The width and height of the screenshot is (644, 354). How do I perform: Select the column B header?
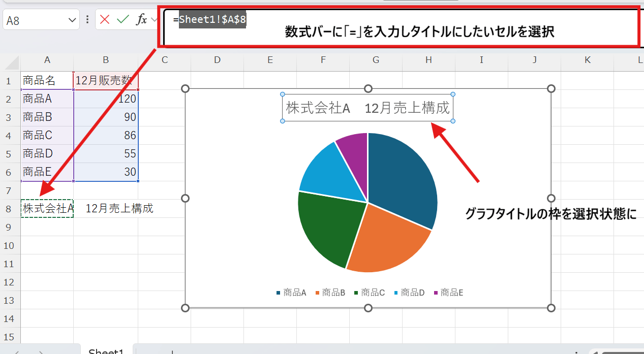105,60
